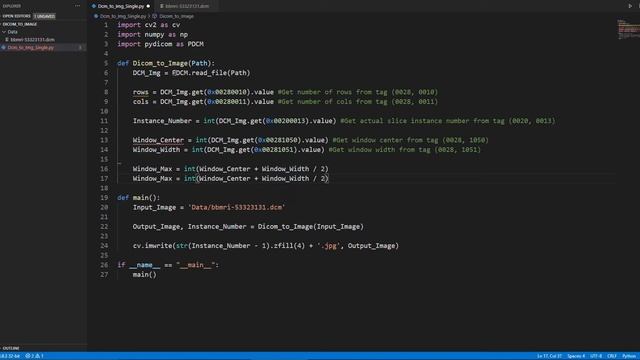Click comment '#Get number of rows from tag'
This screenshot has height=360, width=640.
pyautogui.click(x=332, y=92)
